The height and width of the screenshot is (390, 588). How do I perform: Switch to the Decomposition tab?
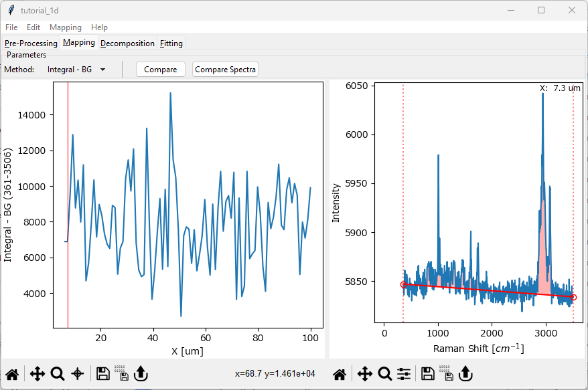127,43
